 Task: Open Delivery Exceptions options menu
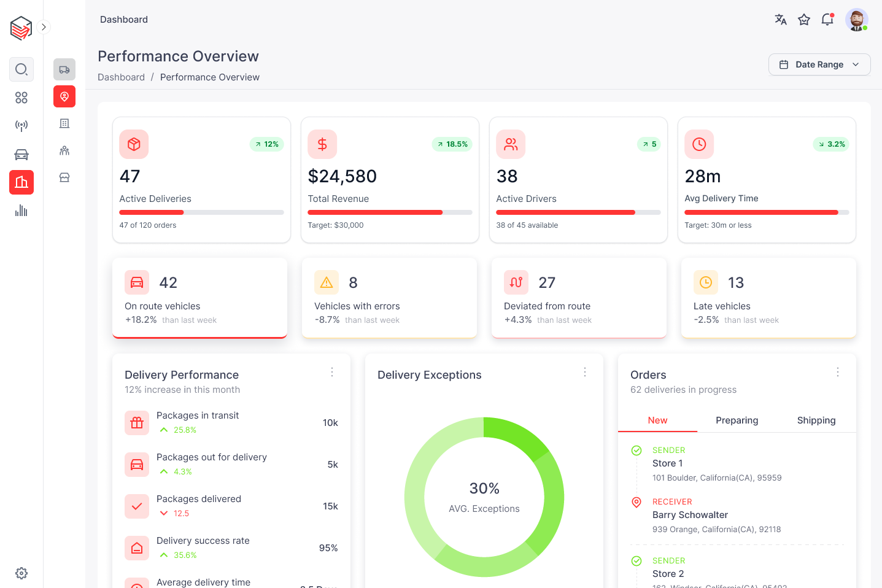click(x=585, y=372)
